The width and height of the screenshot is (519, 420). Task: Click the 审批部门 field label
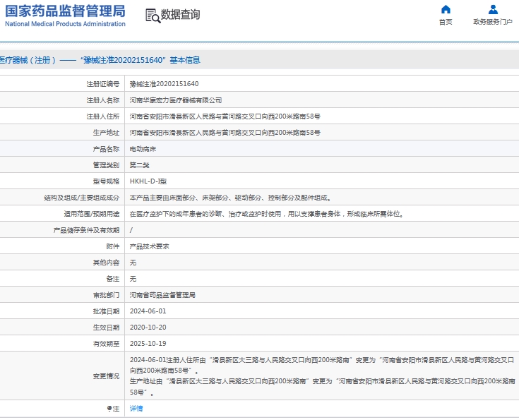coord(106,295)
